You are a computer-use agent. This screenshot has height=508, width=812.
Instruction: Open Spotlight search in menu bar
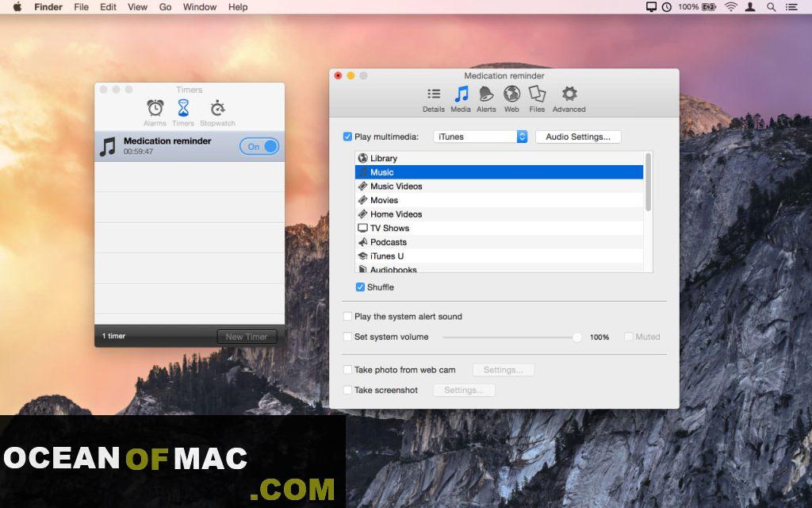pyautogui.click(x=771, y=6)
